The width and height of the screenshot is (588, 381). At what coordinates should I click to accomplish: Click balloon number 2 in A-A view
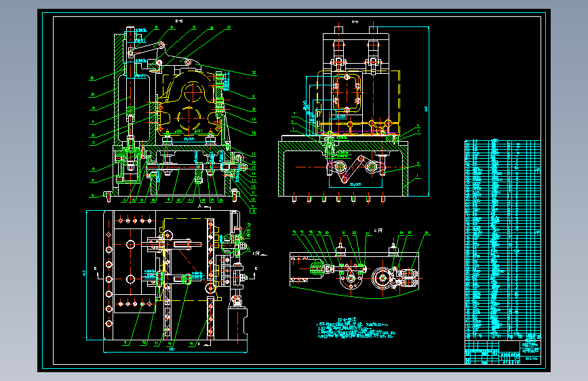[x=418, y=164]
